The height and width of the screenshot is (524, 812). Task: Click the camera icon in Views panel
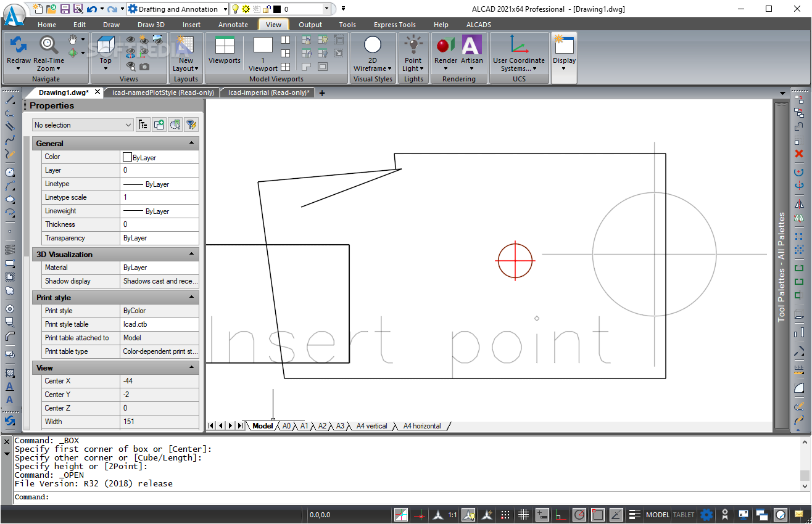(144, 66)
